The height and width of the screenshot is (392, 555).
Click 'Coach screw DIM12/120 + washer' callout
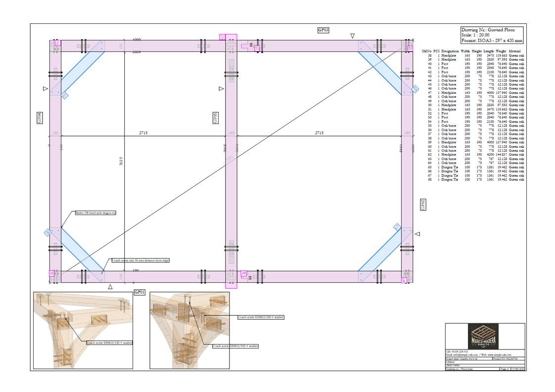pos(109,343)
